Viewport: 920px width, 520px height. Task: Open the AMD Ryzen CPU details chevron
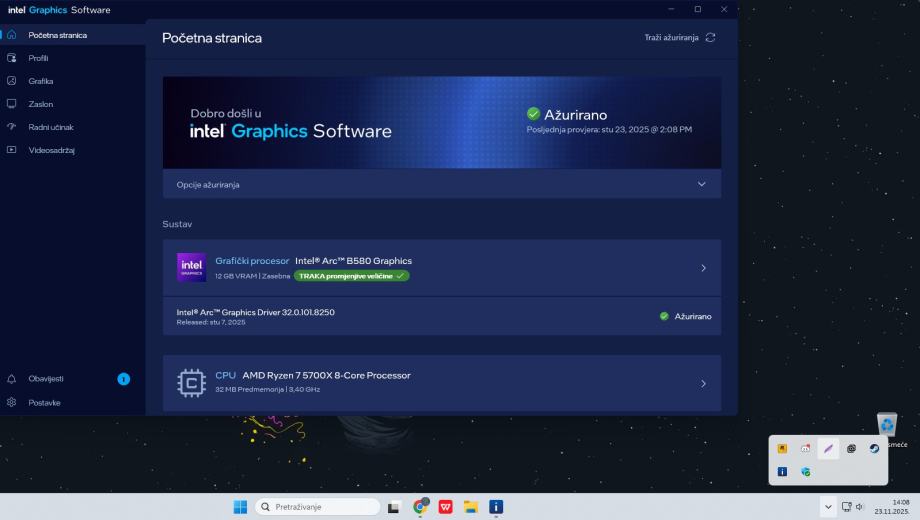(x=703, y=384)
